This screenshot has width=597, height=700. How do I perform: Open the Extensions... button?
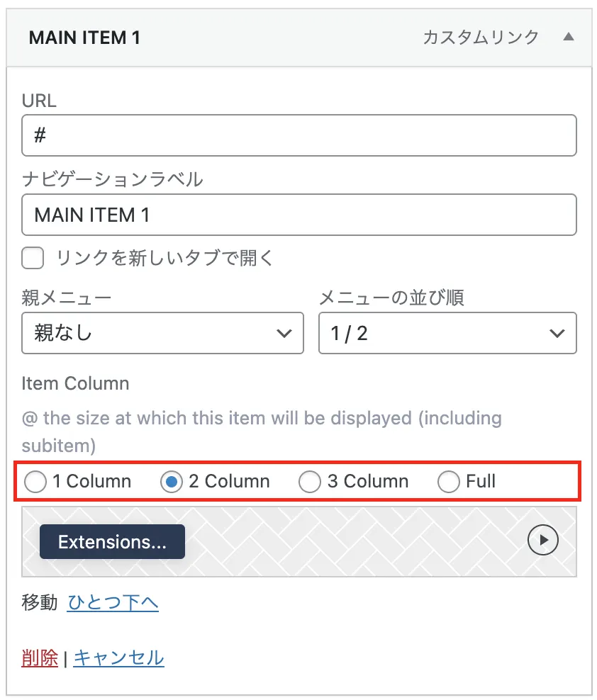[x=112, y=541]
